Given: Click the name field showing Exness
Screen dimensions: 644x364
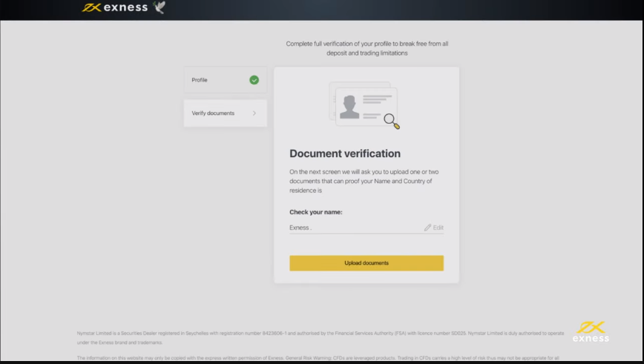Looking at the screenshot, I should (367, 228).
